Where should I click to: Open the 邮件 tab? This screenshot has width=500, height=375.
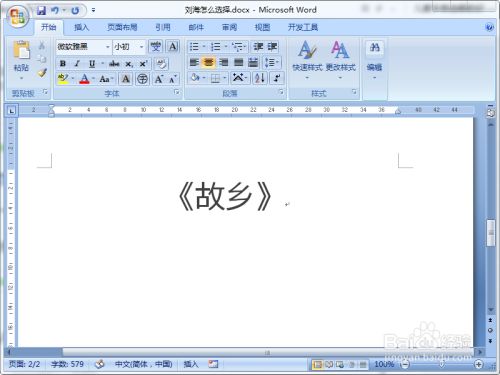coord(196,27)
